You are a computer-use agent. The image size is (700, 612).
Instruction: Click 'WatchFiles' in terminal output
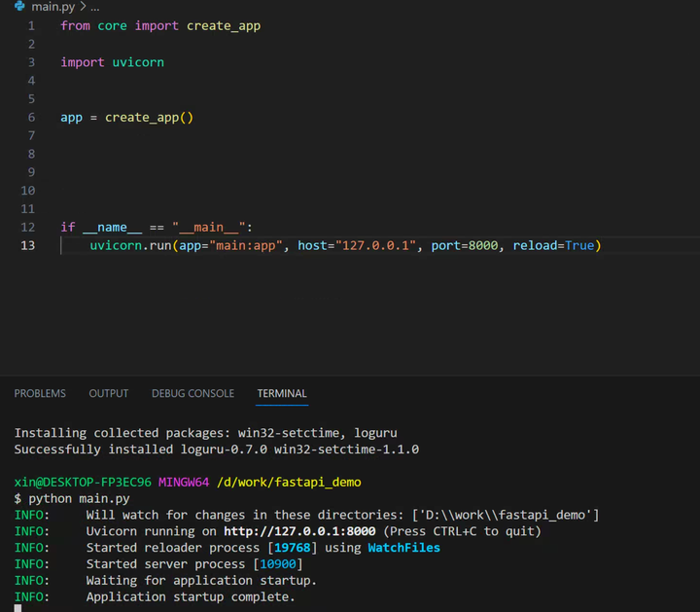pyautogui.click(x=404, y=548)
